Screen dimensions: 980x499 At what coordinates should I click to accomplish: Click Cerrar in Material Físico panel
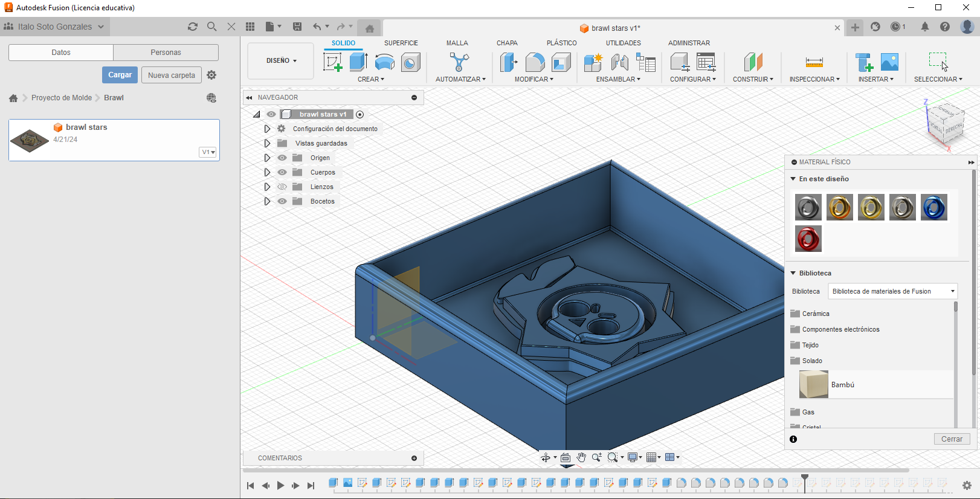pos(952,439)
